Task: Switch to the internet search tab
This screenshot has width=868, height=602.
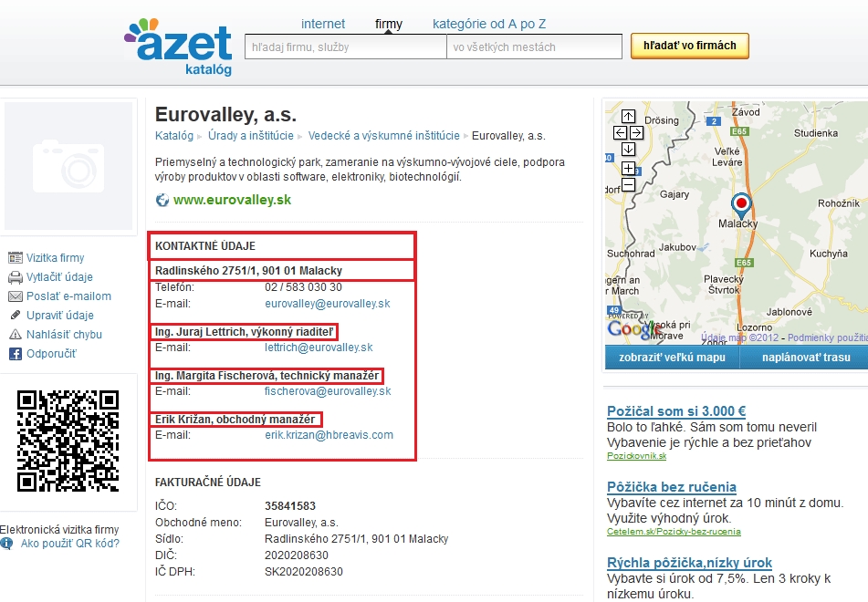Action: [x=323, y=24]
